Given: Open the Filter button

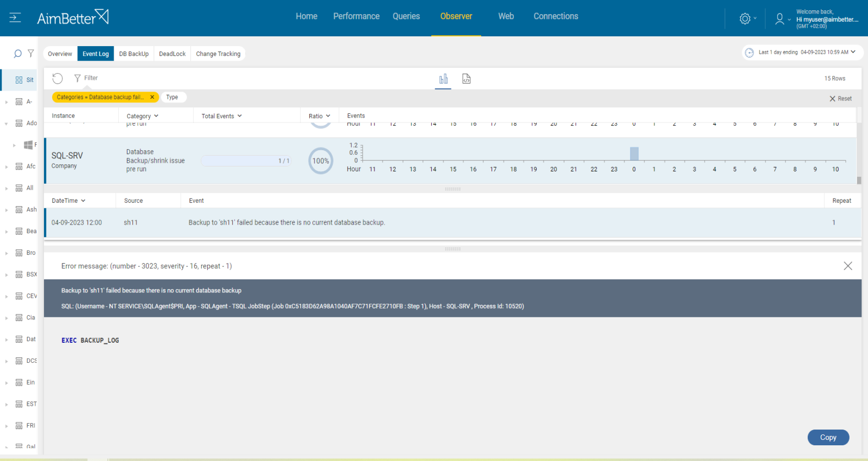Looking at the screenshot, I should [x=86, y=78].
